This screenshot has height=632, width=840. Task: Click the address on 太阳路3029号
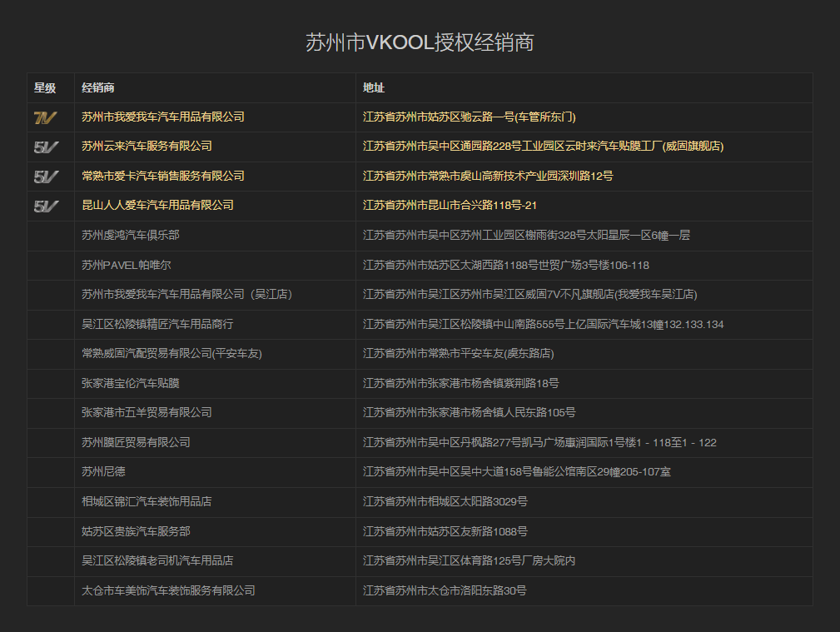(x=445, y=501)
